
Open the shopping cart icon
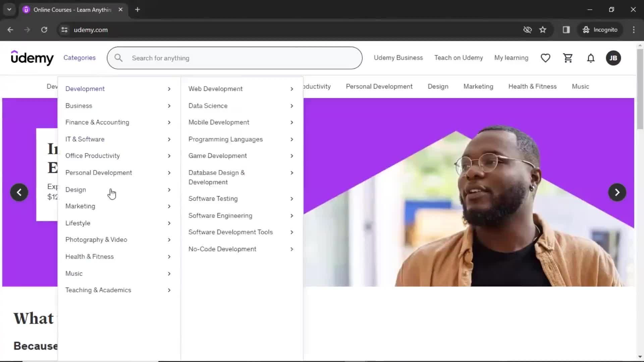tap(568, 58)
